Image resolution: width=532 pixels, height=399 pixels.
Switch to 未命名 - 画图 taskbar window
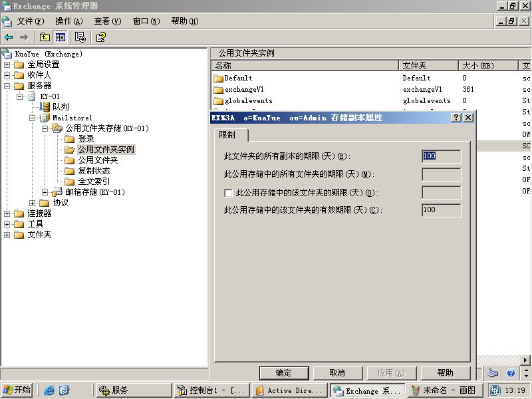[445, 390]
